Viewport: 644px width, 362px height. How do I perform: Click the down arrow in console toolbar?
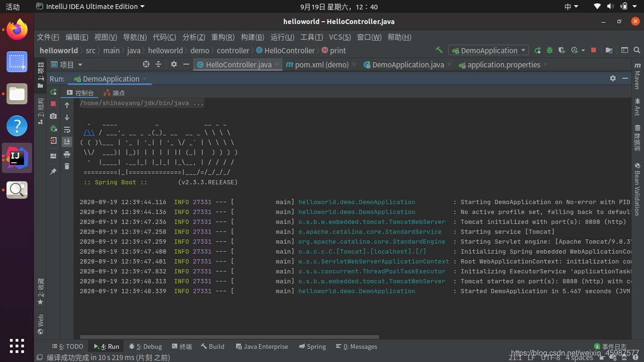coord(67,117)
